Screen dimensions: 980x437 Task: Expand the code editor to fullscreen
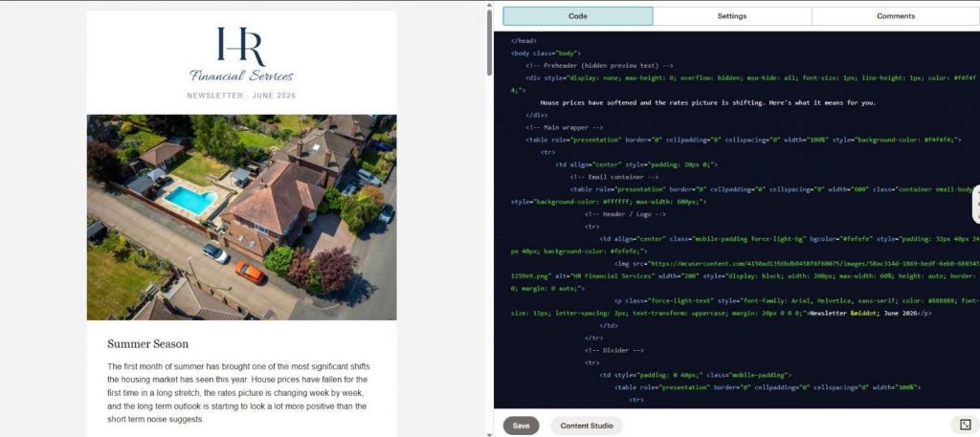tap(965, 425)
